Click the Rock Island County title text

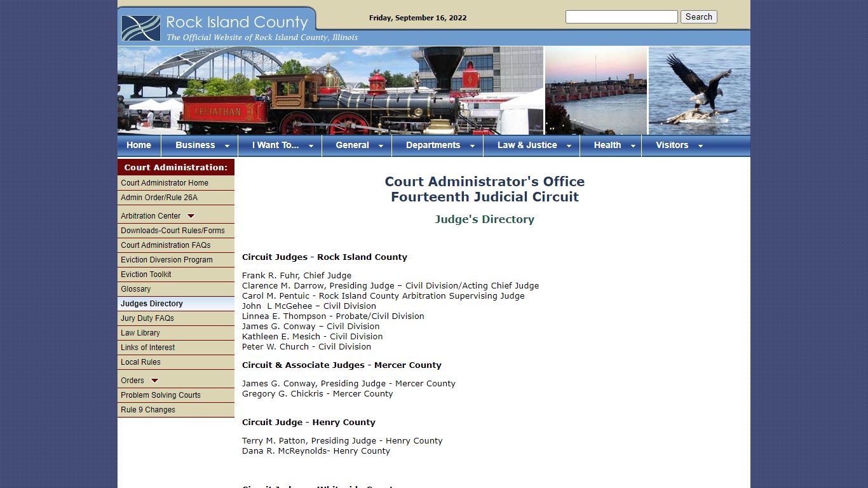[237, 22]
